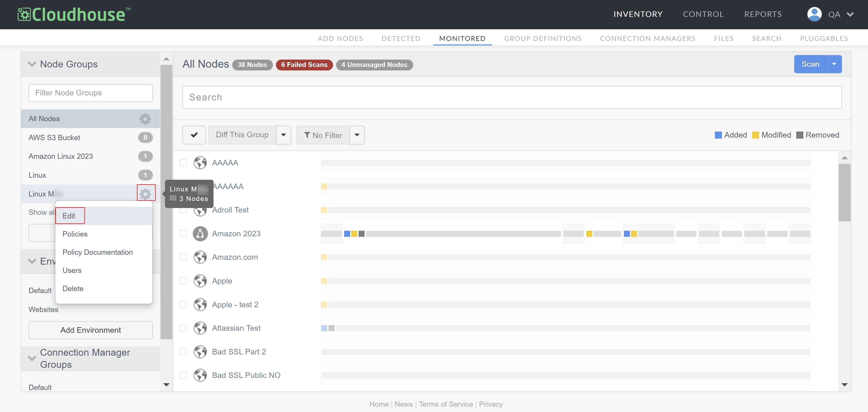Collapse the Connection Manager Groups section
Screen dimensions: 868x412
pyautogui.click(x=32, y=358)
